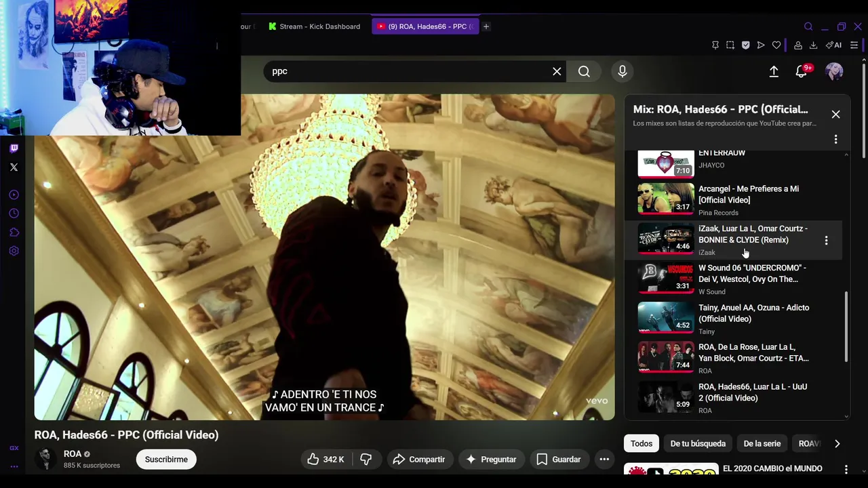Open YouTube account avatar menu
This screenshot has width=868, height=488.
point(834,71)
